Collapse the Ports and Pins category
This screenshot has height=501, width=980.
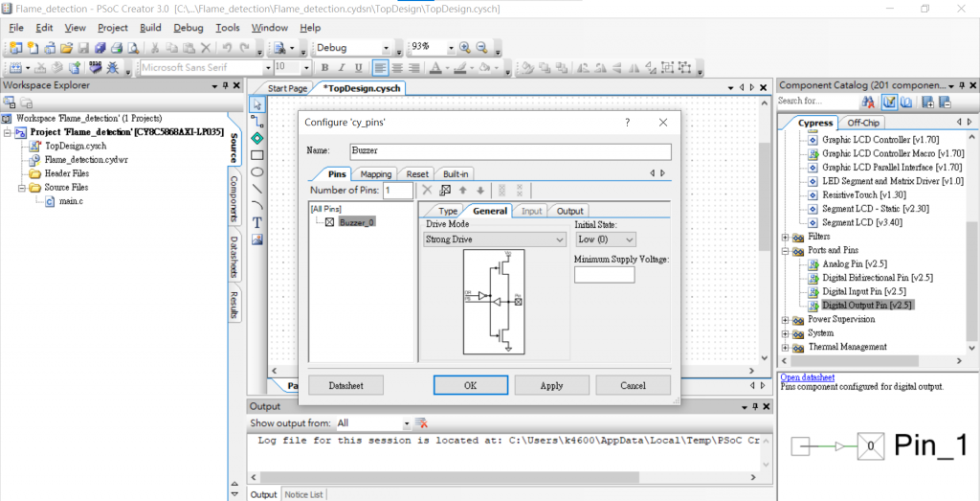click(785, 251)
